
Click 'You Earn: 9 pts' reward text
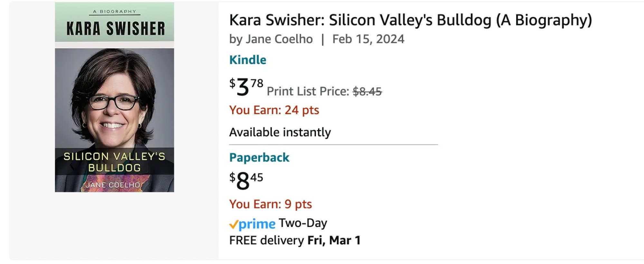270,204
